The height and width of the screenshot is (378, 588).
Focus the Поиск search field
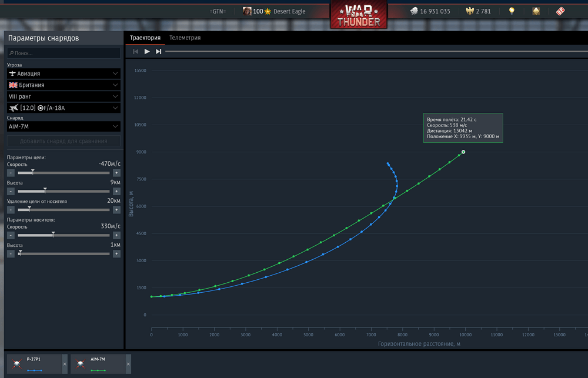point(64,53)
